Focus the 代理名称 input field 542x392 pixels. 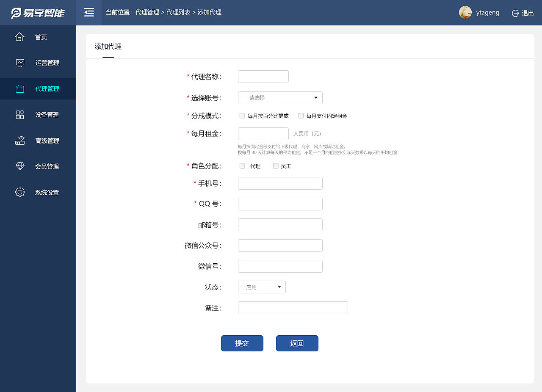[263, 77]
